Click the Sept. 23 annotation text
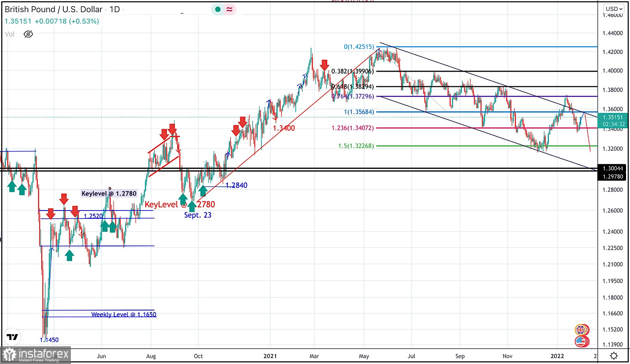 pos(198,215)
